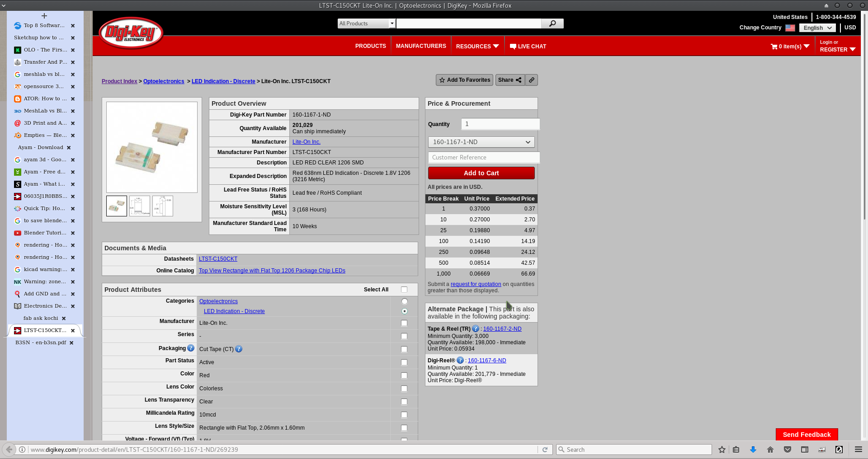Switch to the Sketchup how to tab

39,38
